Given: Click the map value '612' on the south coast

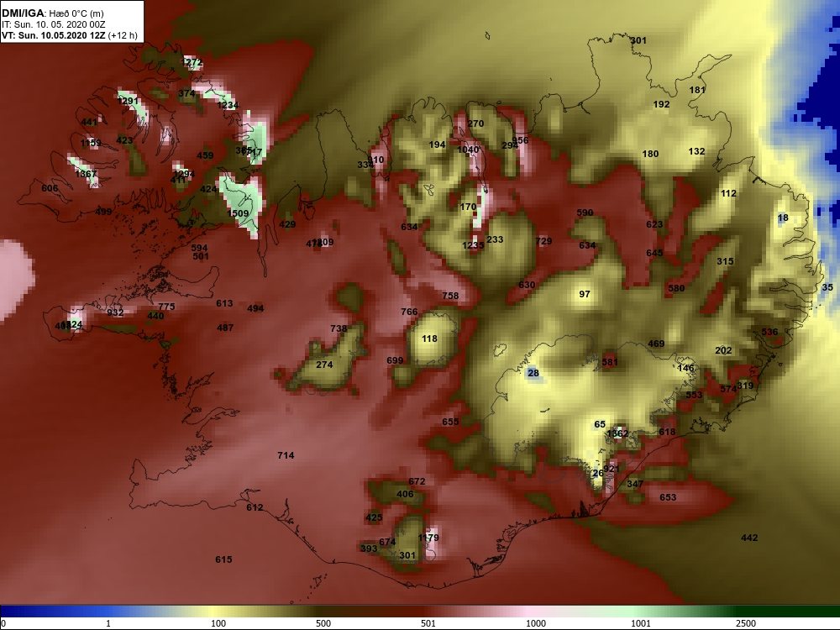Looking at the screenshot, I should click(x=255, y=507).
